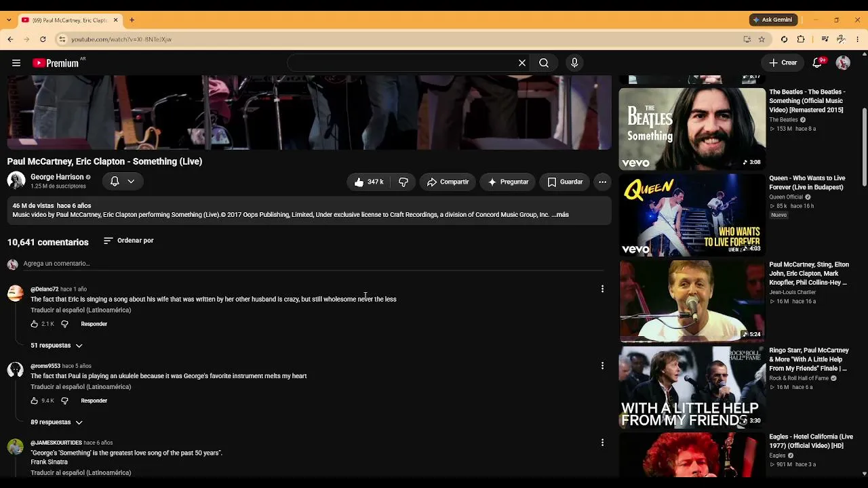Viewport: 868px width, 488px height.
Task: Open the notifications bell in the header
Action: click(818, 62)
